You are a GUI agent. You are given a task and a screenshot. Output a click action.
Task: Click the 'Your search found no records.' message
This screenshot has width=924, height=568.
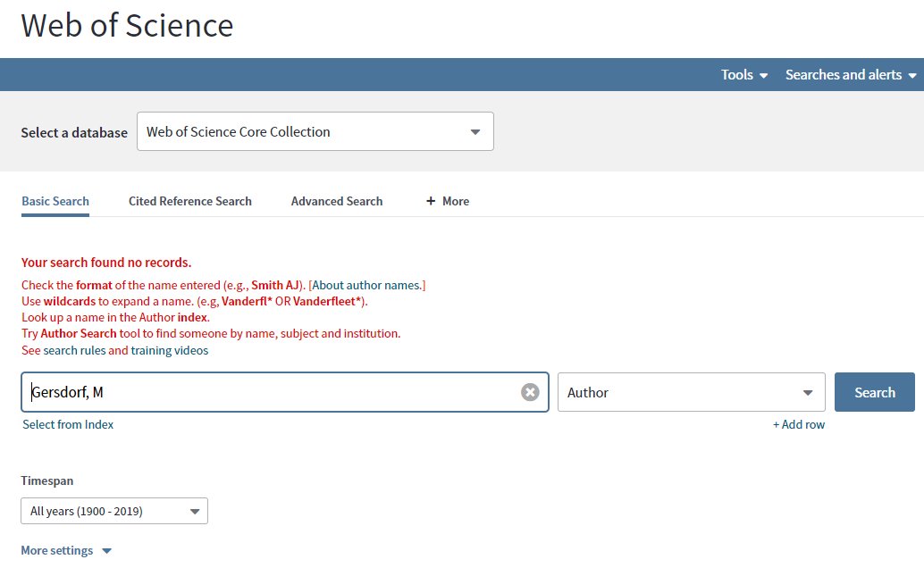(x=106, y=263)
